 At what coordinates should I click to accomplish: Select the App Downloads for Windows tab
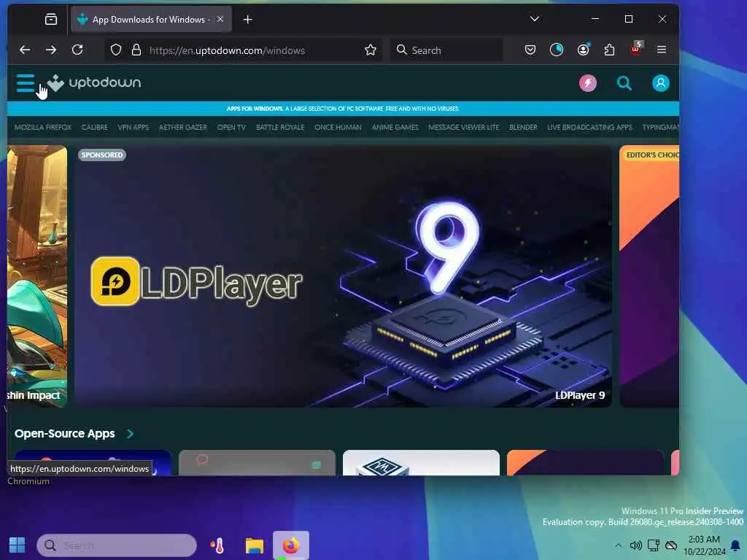point(151,20)
